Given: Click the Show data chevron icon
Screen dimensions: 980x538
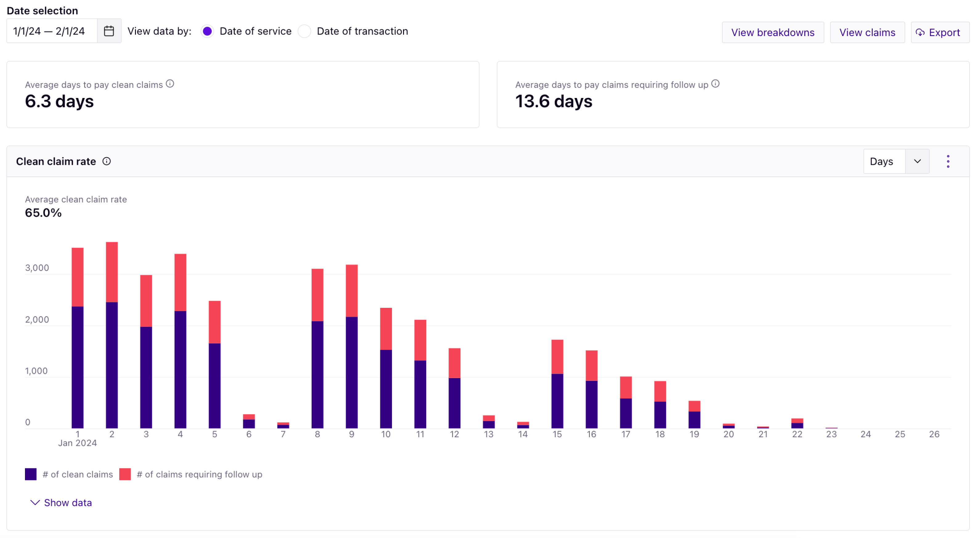Looking at the screenshot, I should (35, 503).
